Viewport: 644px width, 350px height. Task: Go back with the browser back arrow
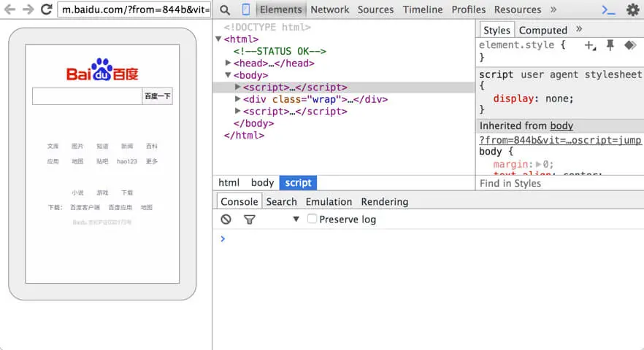10,9
